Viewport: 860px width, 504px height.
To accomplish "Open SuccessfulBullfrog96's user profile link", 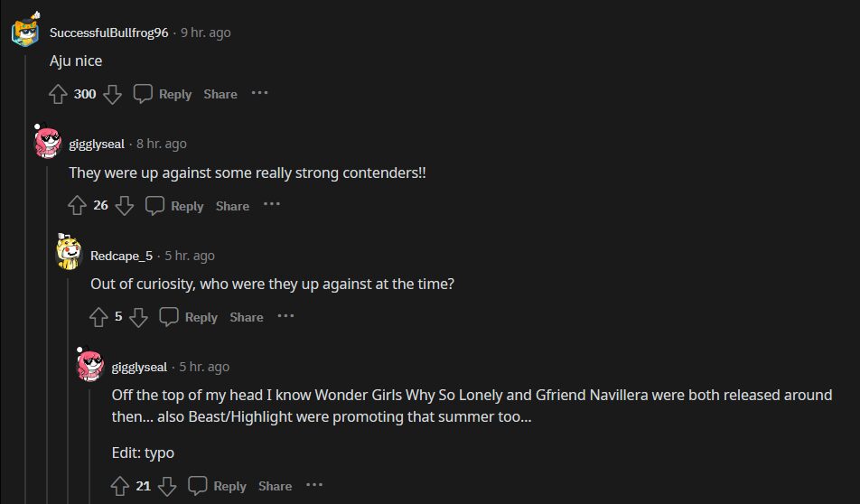I will [x=108, y=33].
